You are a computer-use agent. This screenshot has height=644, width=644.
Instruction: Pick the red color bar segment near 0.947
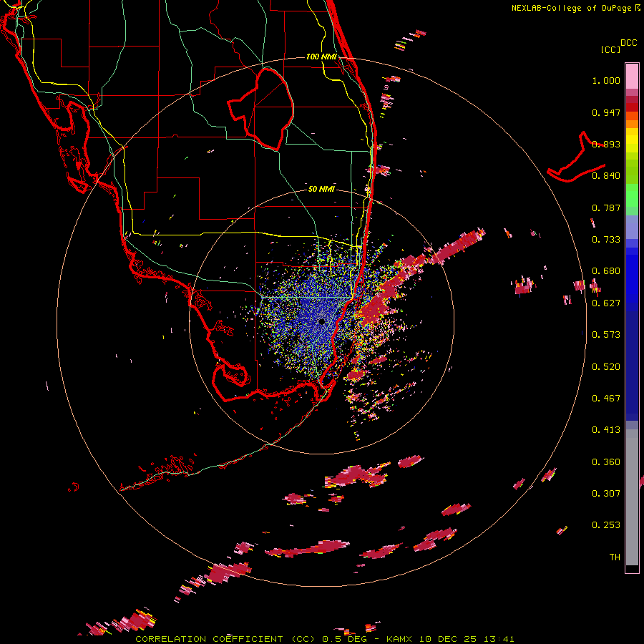(632, 107)
